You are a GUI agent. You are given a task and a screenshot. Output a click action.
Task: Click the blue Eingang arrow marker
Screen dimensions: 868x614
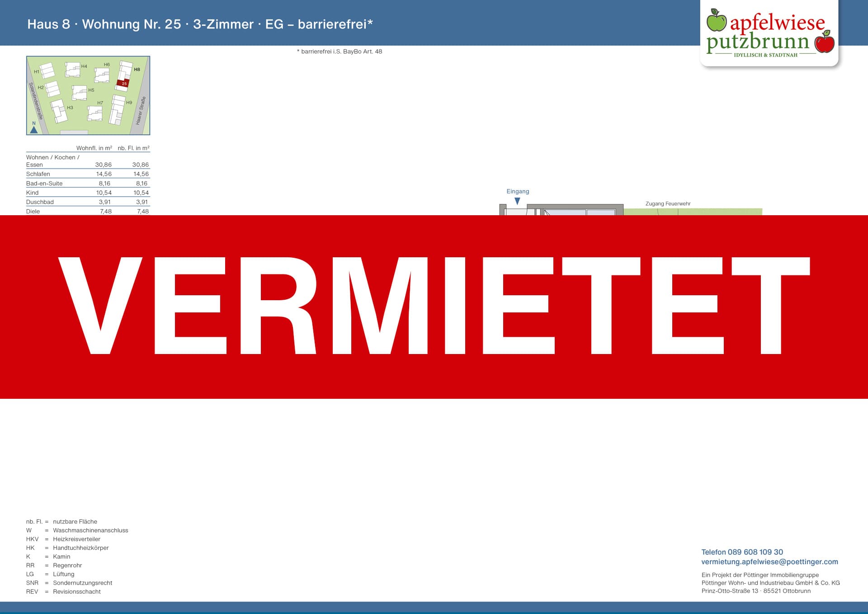(517, 201)
